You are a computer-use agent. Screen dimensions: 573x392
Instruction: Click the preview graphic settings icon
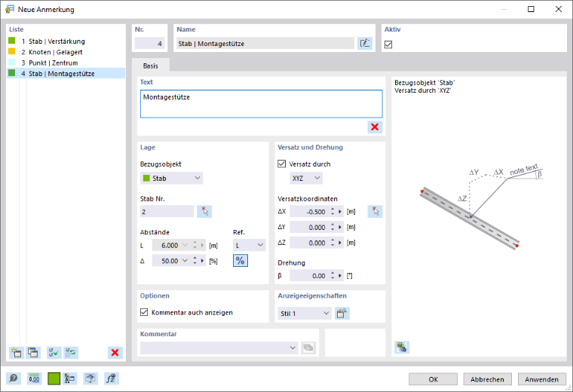402,347
